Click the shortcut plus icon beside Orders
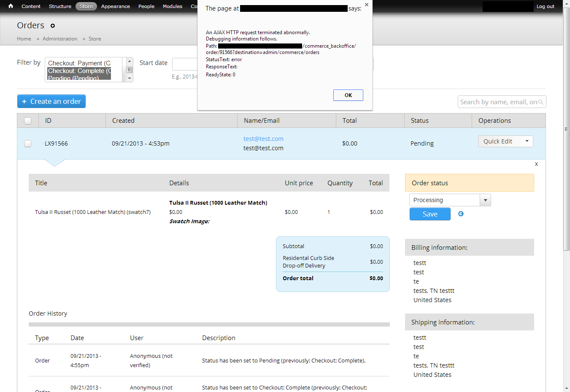Screen dimensions: 570x392 tap(53, 26)
